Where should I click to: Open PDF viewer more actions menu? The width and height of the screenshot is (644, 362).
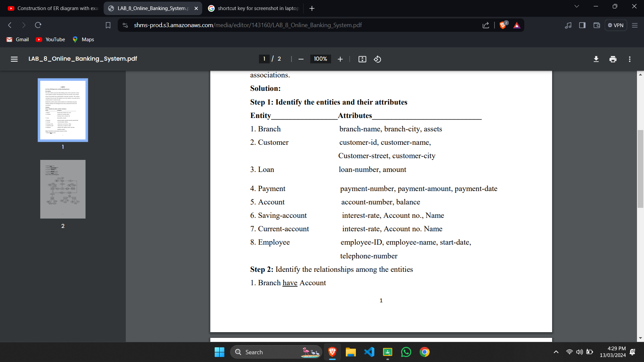point(630,59)
